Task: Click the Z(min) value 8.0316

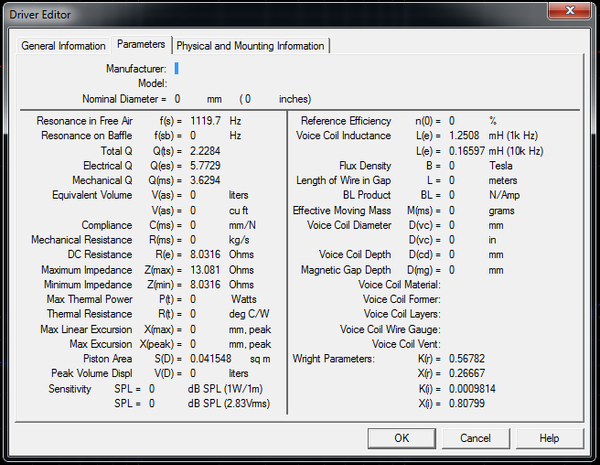Action: coord(205,285)
